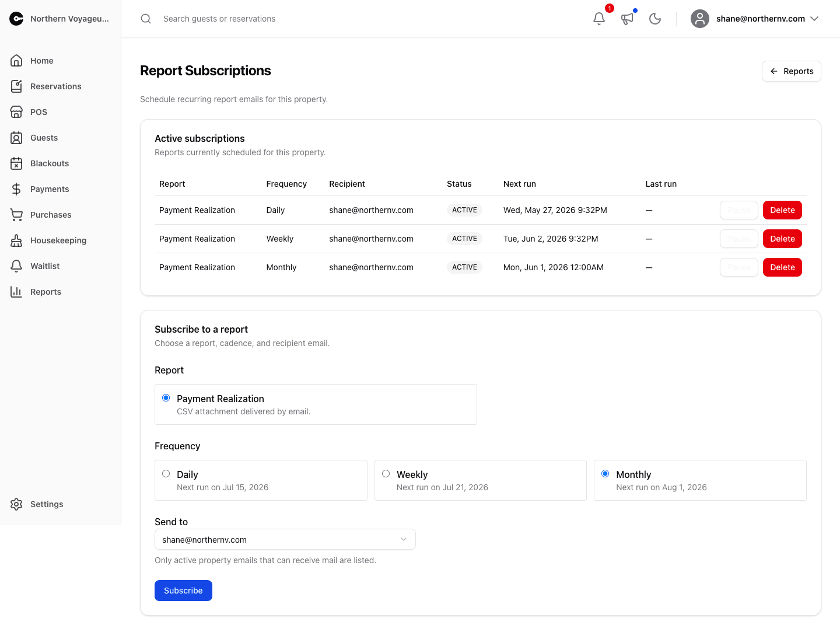Click the Recipient column header
Screen dimensions: 840x639
pyautogui.click(x=347, y=184)
